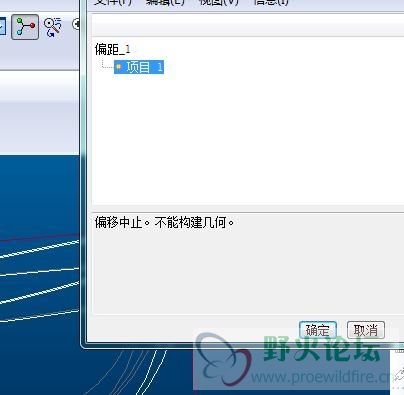Select the 偏距_1 root tree node
Screen dimensions: 404x395
pyautogui.click(x=112, y=49)
